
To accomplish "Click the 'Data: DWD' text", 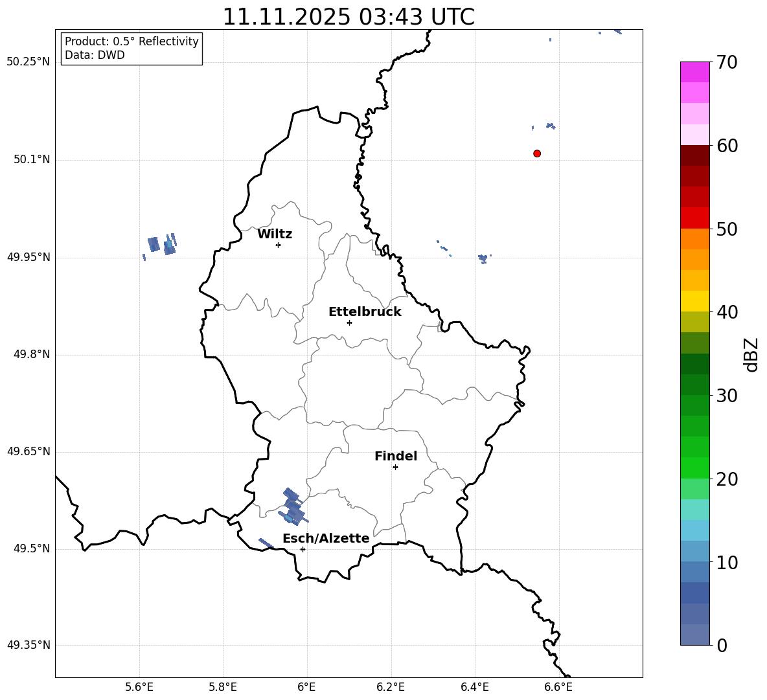I will 95,55.
